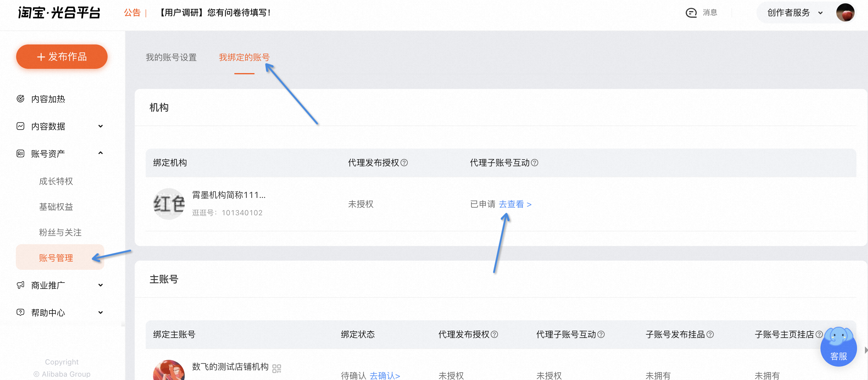Click the 内容数据 menu label

(48, 126)
